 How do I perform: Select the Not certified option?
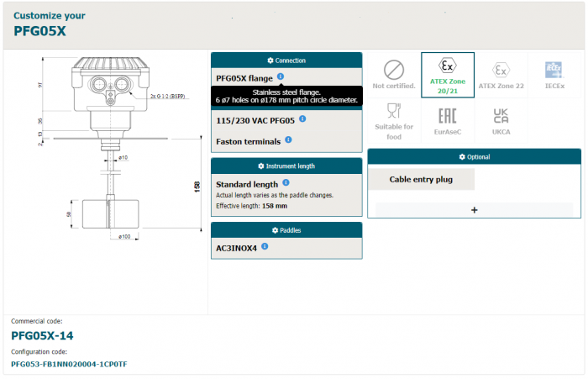(394, 75)
